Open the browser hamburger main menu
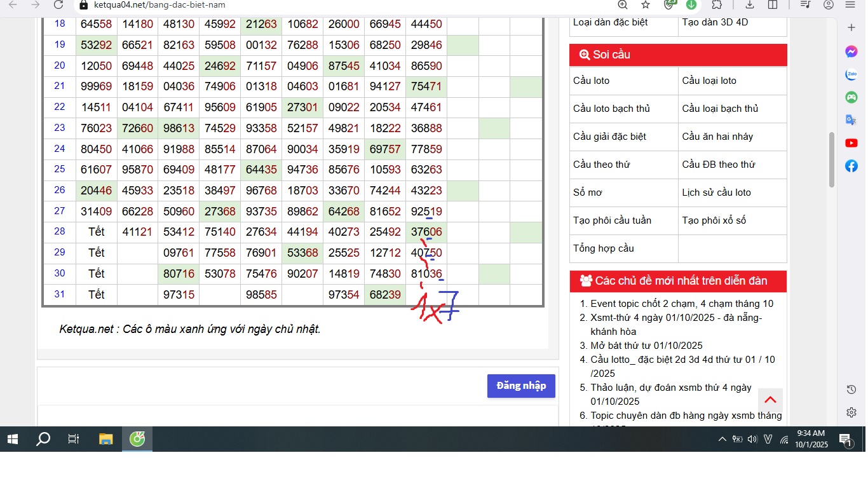Screen dimensions: 868x488 pos(850,5)
